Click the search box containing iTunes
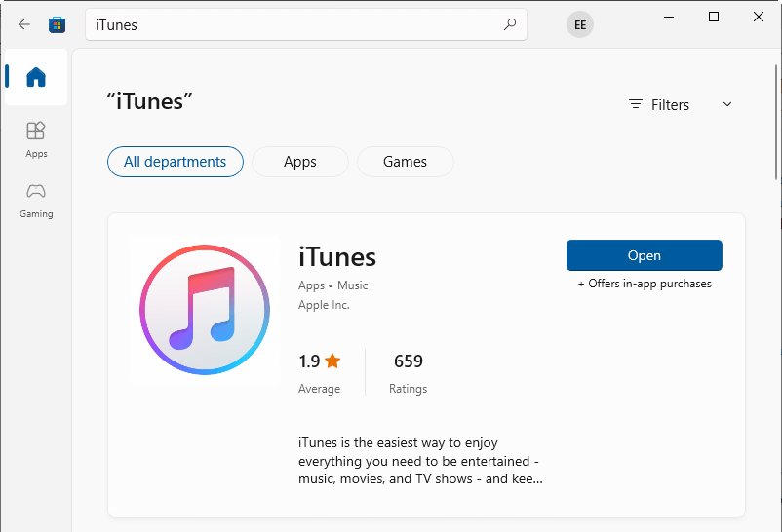This screenshot has height=532, width=782. click(x=293, y=25)
